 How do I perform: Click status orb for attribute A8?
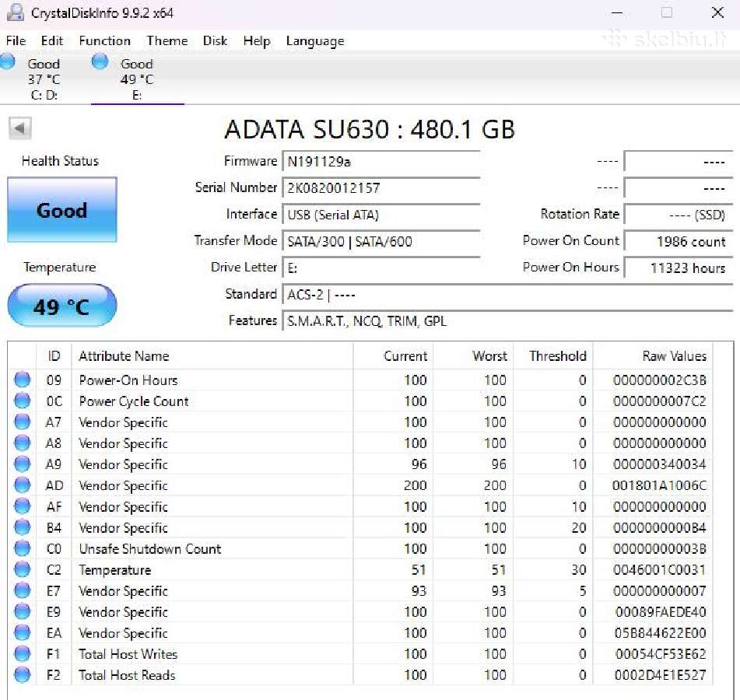[23, 443]
